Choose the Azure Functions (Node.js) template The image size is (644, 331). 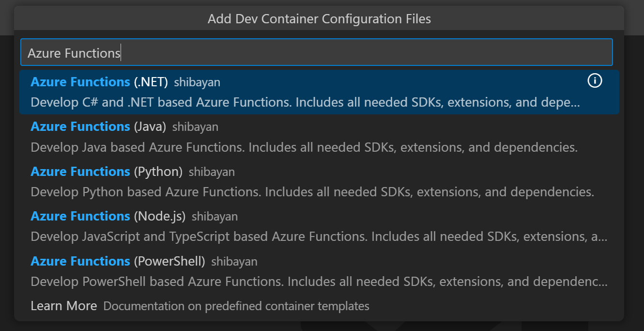pyautogui.click(x=194, y=226)
